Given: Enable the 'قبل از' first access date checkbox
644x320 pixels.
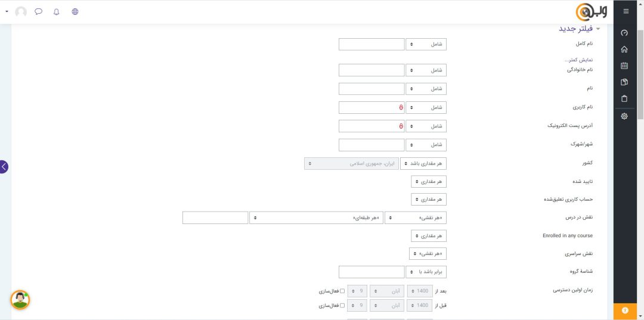Looking at the screenshot, I should point(342,306).
